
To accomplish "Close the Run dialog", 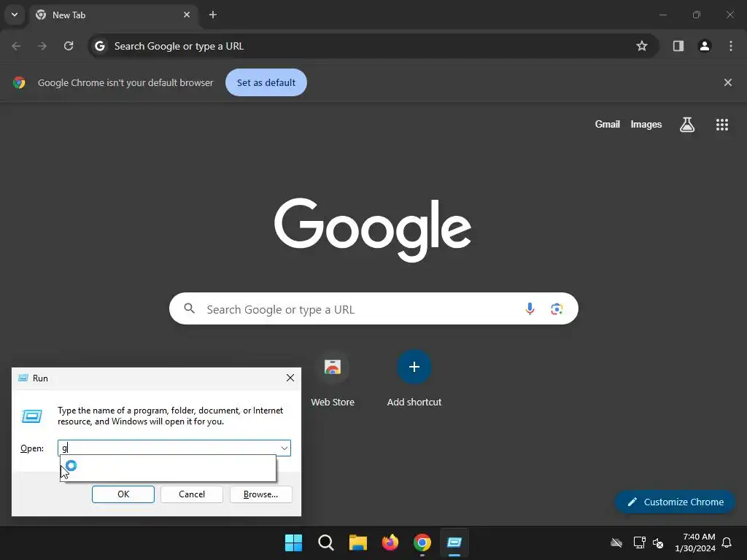I will pyautogui.click(x=290, y=378).
